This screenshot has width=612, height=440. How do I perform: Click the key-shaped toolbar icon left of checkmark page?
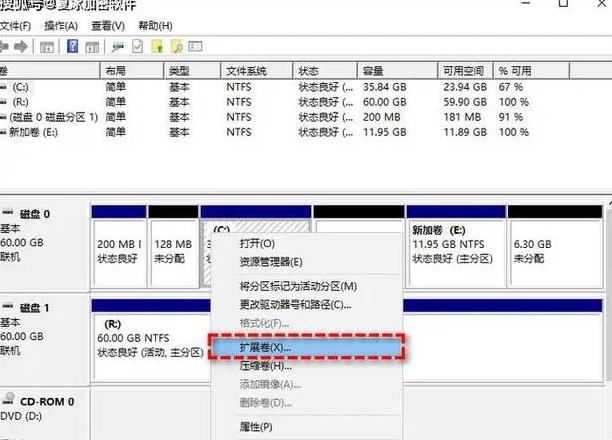[117, 47]
